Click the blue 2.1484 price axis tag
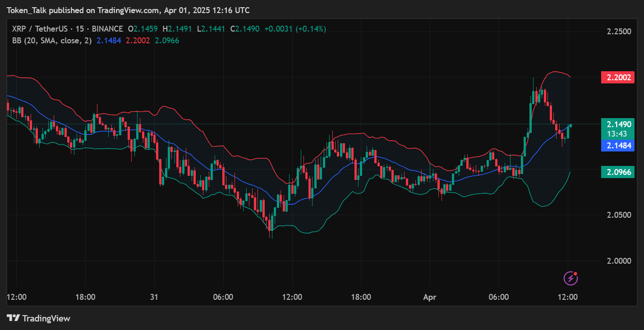 pos(617,145)
